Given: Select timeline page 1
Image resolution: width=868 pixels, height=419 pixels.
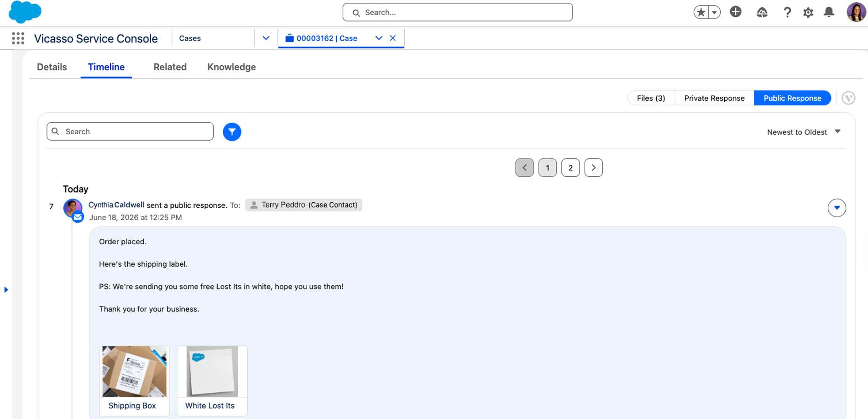Looking at the screenshot, I should (x=548, y=168).
